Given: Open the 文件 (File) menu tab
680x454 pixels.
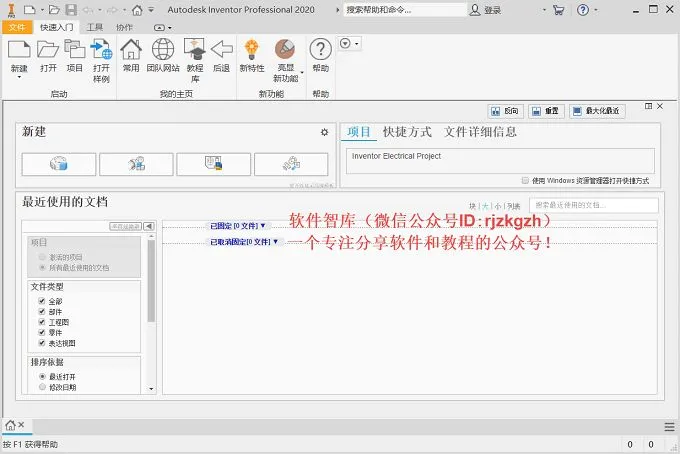Looking at the screenshot, I should tap(17, 27).
